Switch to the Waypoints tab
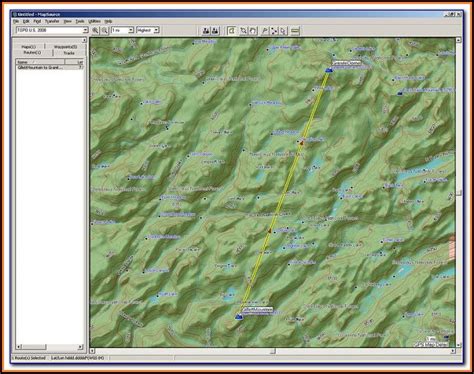 [x=65, y=47]
